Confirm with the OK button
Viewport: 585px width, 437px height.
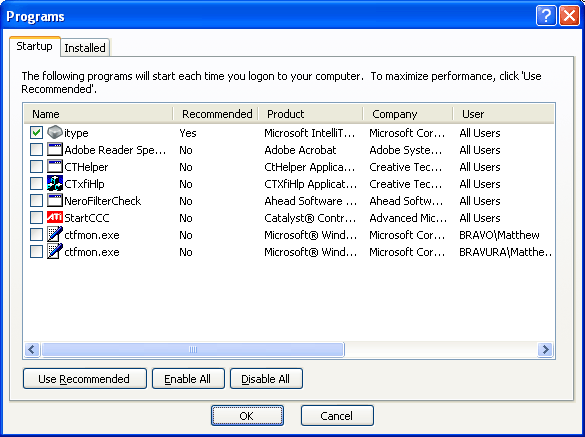click(247, 415)
